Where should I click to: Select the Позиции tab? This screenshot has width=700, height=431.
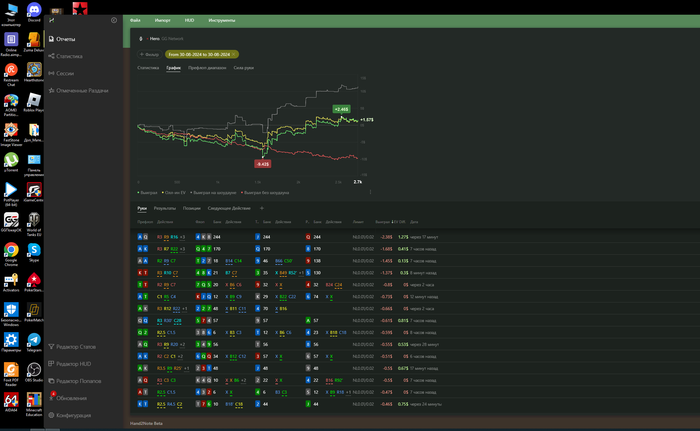click(192, 208)
